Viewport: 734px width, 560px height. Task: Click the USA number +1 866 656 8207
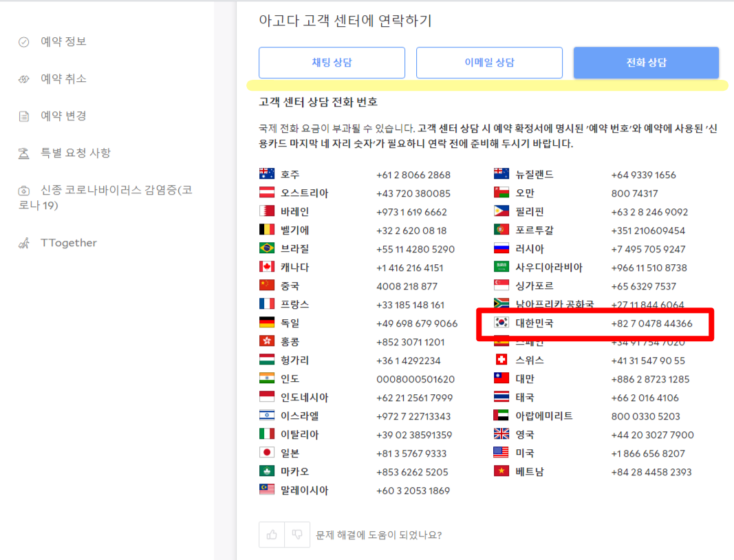click(x=648, y=453)
